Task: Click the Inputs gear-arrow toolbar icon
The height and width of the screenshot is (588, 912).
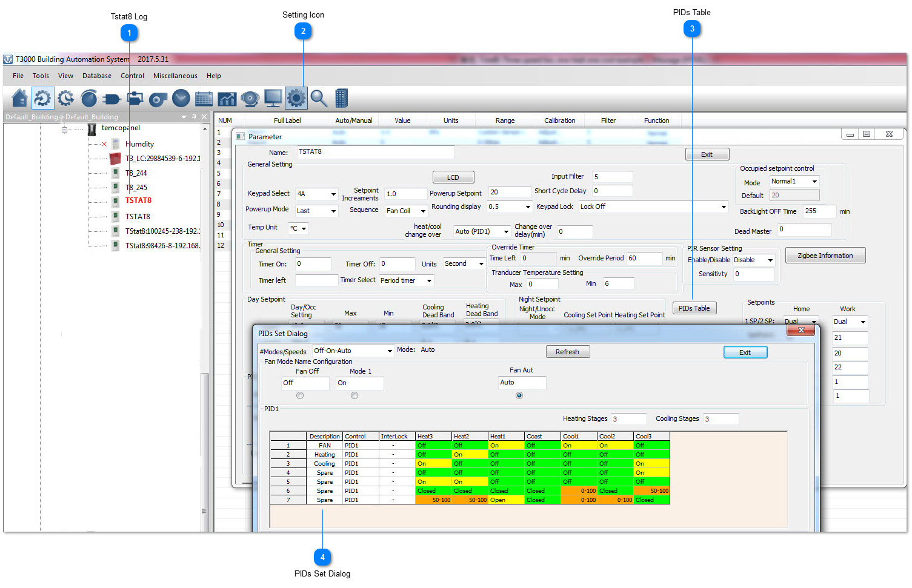Action: pyautogui.click(x=42, y=98)
